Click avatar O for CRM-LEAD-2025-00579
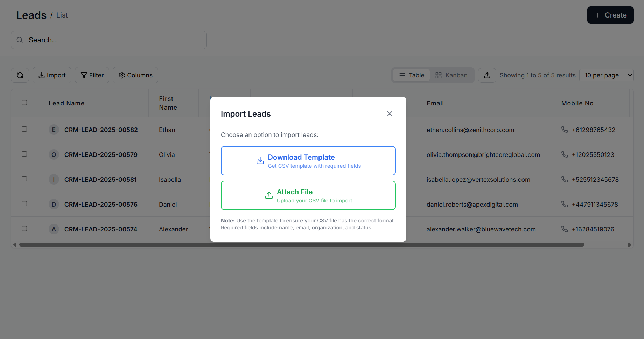The width and height of the screenshot is (644, 339). pos(54,155)
